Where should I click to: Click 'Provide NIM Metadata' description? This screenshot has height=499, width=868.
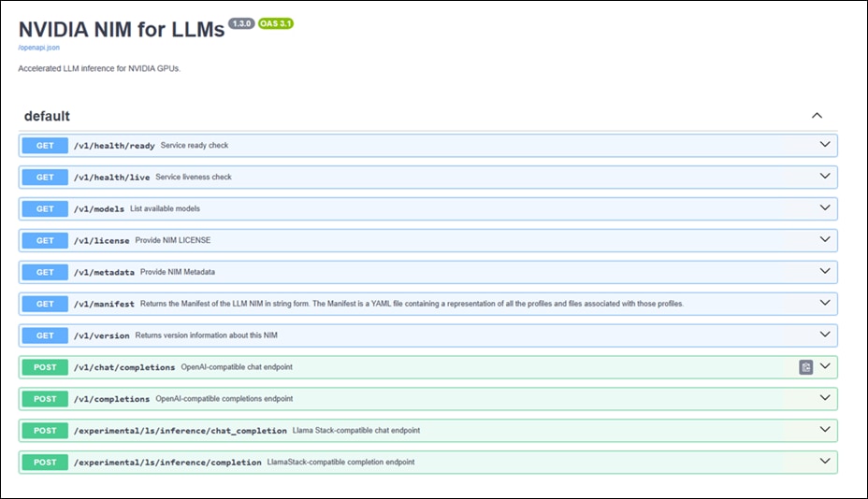point(178,272)
